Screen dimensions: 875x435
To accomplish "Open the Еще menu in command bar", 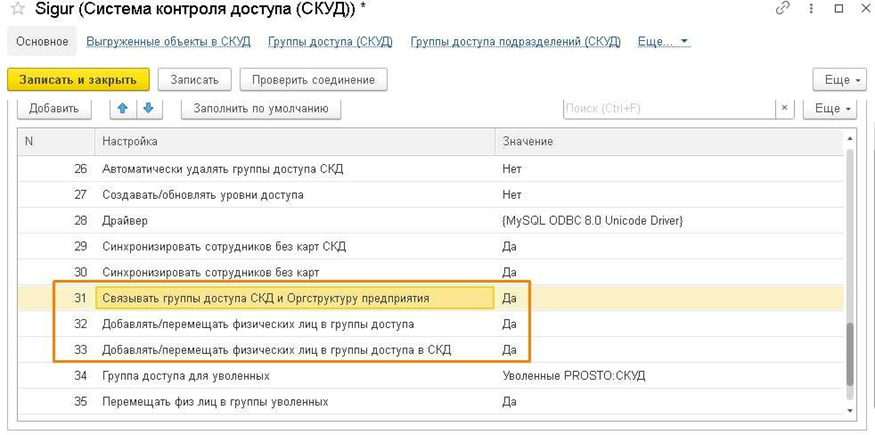I will [837, 80].
